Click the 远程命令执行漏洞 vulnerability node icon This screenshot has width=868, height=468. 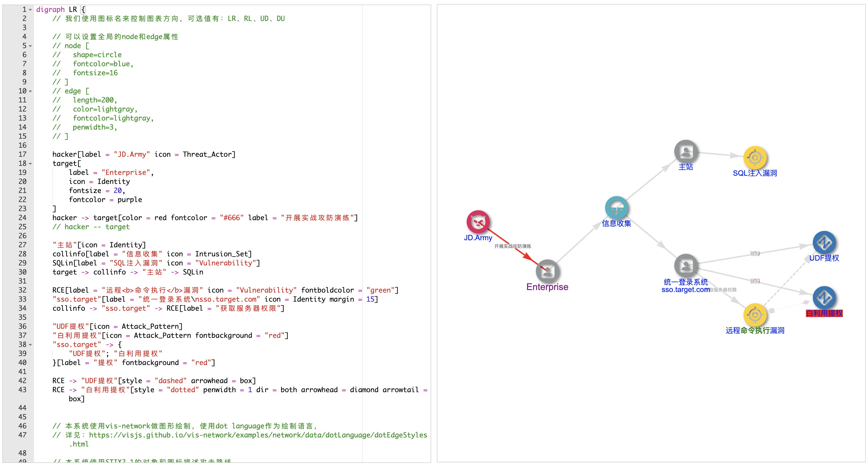755,315
